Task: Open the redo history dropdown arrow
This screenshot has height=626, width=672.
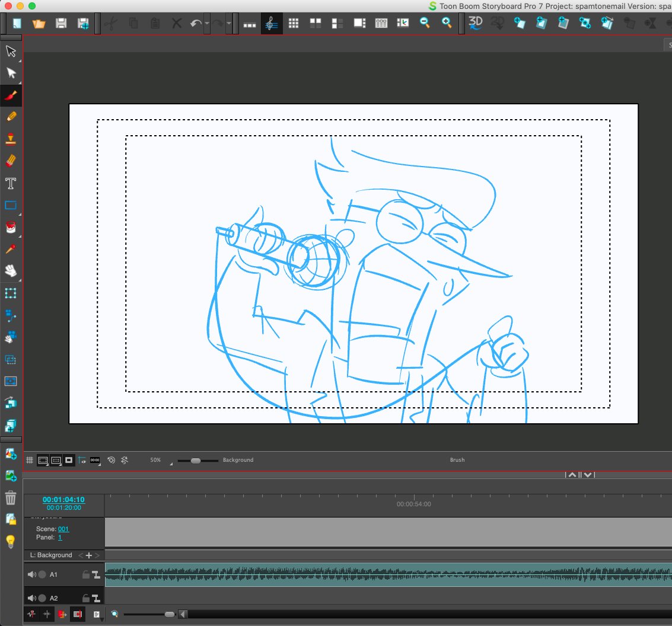Action: point(228,23)
